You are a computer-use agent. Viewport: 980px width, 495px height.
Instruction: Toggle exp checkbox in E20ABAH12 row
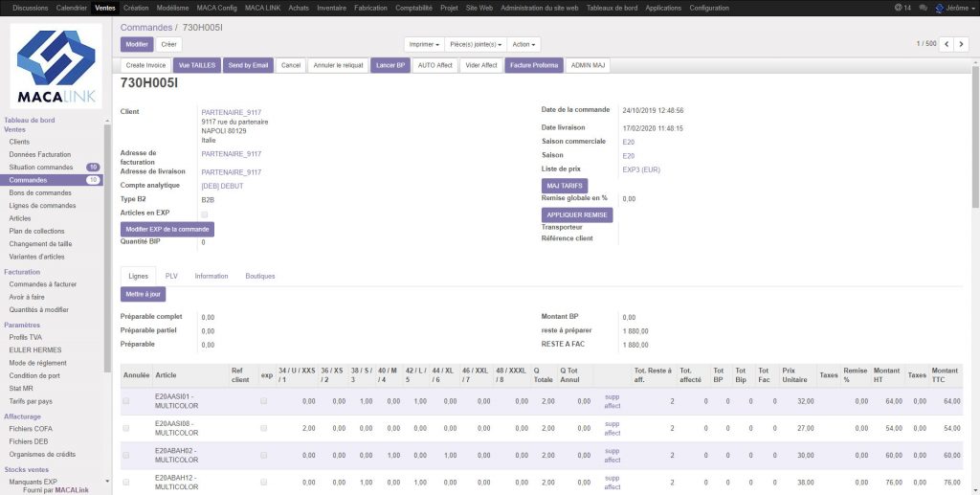click(x=264, y=482)
